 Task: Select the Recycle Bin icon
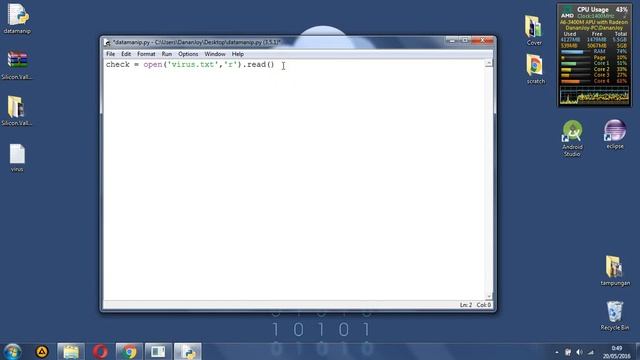coord(615,316)
